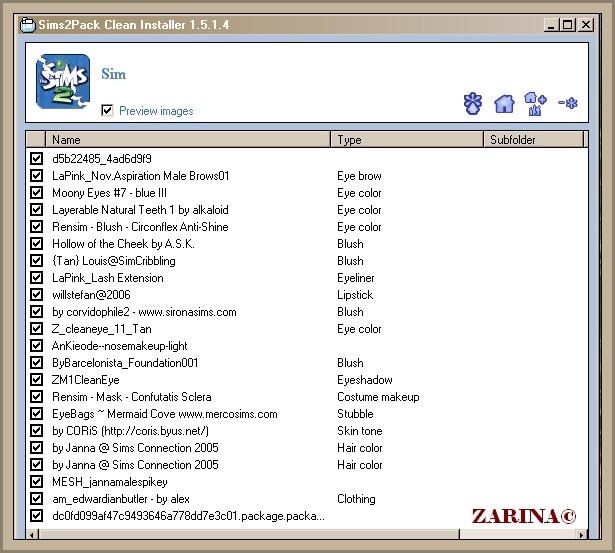Screen dimensions: 615x553
Task: Click horizontal scrollbar left arrow
Action: [32, 534]
